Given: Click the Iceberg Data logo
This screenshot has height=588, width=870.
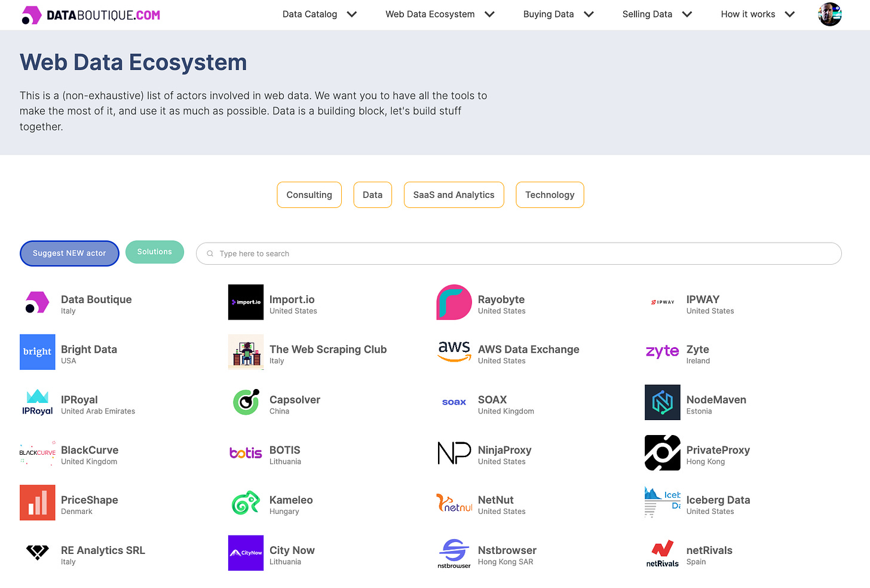Looking at the screenshot, I should click(x=662, y=503).
